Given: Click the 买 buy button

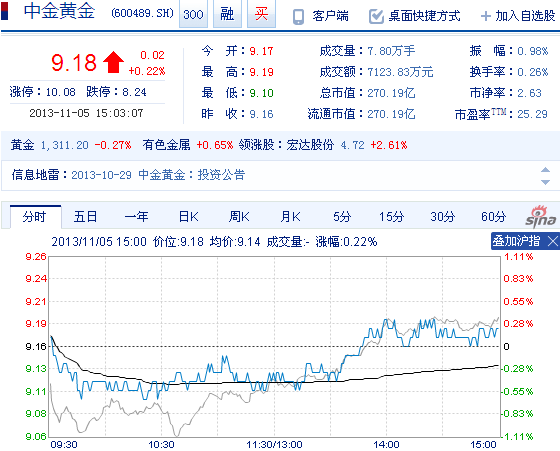Looking at the screenshot, I should (x=261, y=14).
